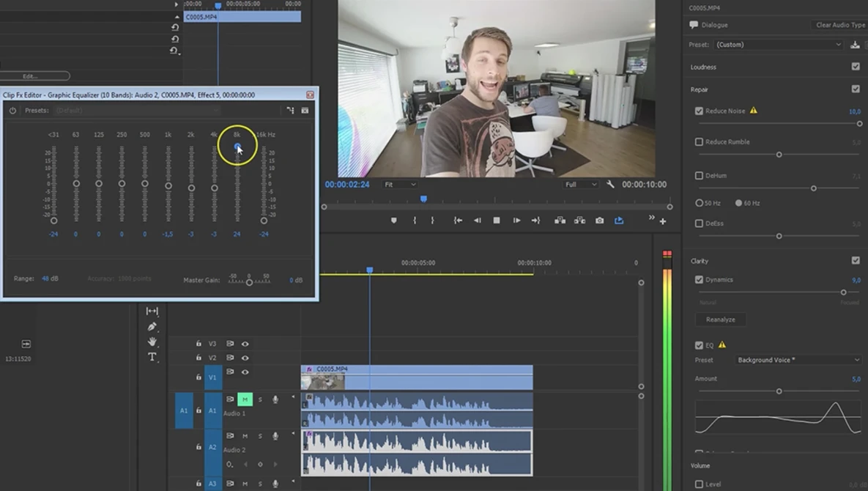
Task: Enable the DeEss checkbox
Action: pos(699,223)
